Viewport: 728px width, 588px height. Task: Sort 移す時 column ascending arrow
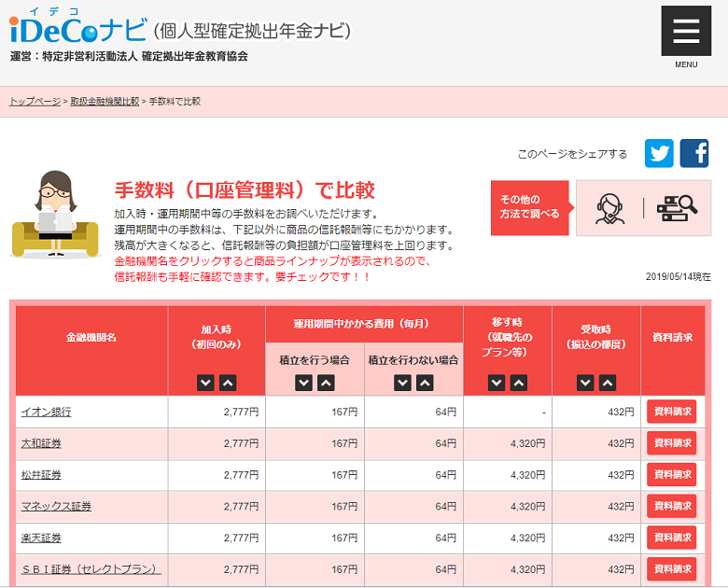(x=519, y=384)
